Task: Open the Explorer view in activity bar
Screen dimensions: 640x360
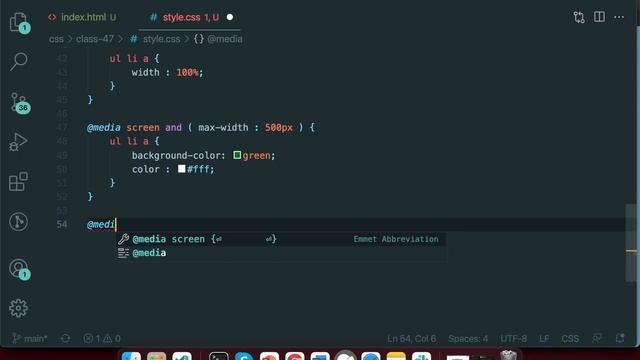Action: (19, 22)
